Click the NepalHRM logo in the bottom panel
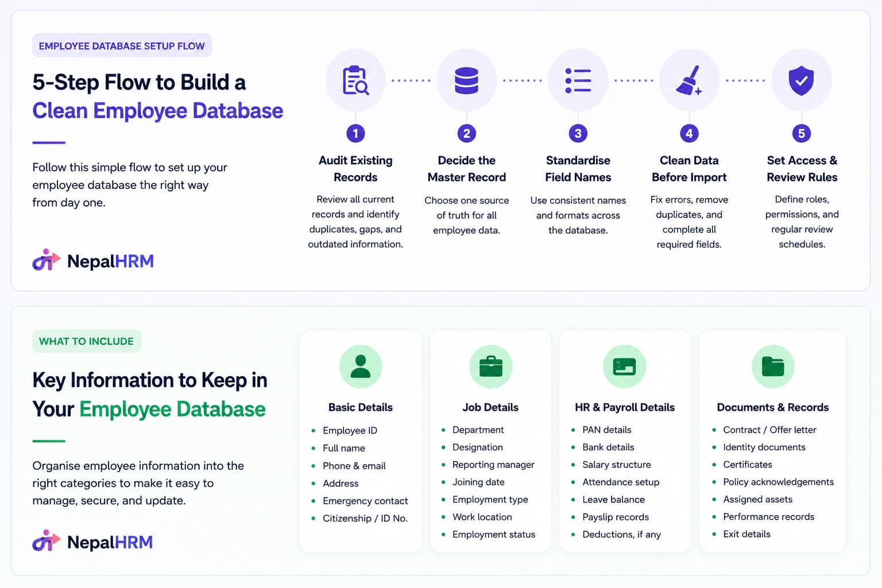Viewport: 882px width, 588px height. [92, 541]
